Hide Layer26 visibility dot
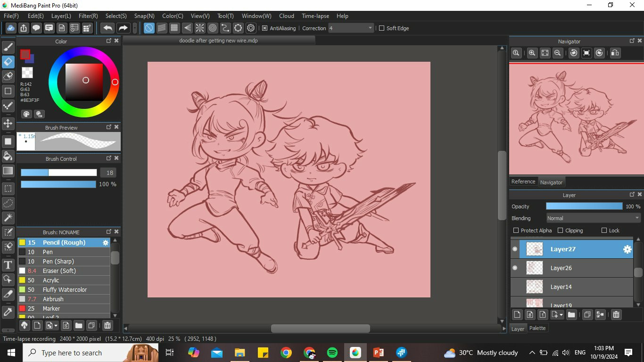This screenshot has height=362, width=644. click(515, 268)
